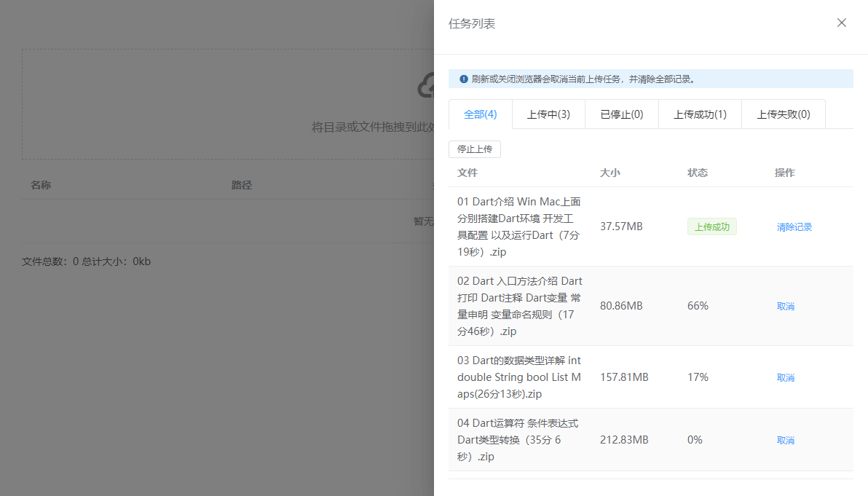
Task: Click the drag-and-drop upload area
Action: pyautogui.click(x=218, y=103)
